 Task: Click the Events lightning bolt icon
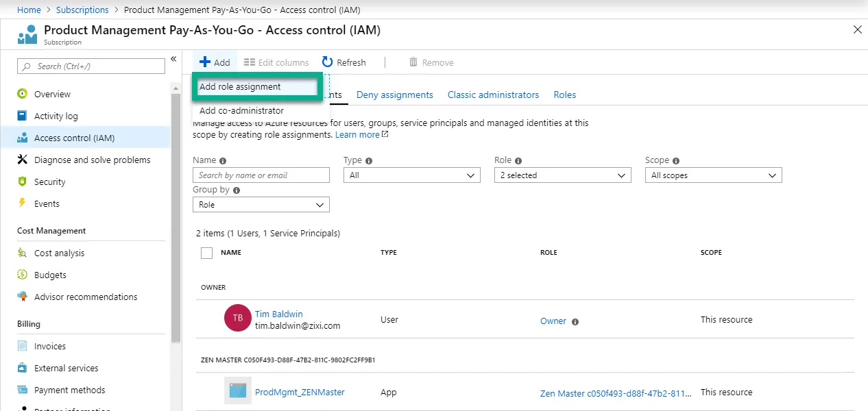pyautogui.click(x=23, y=203)
